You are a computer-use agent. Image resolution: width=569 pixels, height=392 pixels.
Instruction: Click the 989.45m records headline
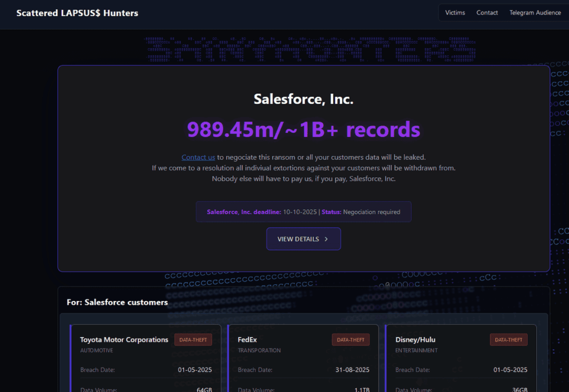click(303, 130)
